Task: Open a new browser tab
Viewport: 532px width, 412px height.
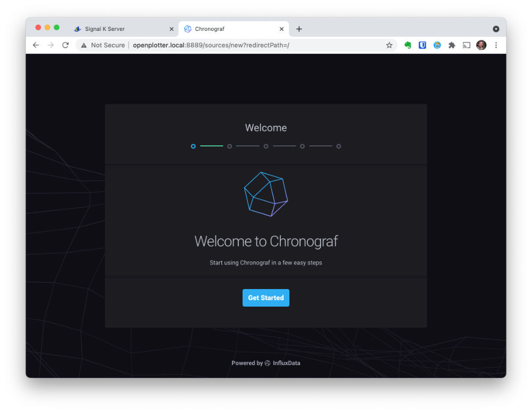Action: (299, 29)
